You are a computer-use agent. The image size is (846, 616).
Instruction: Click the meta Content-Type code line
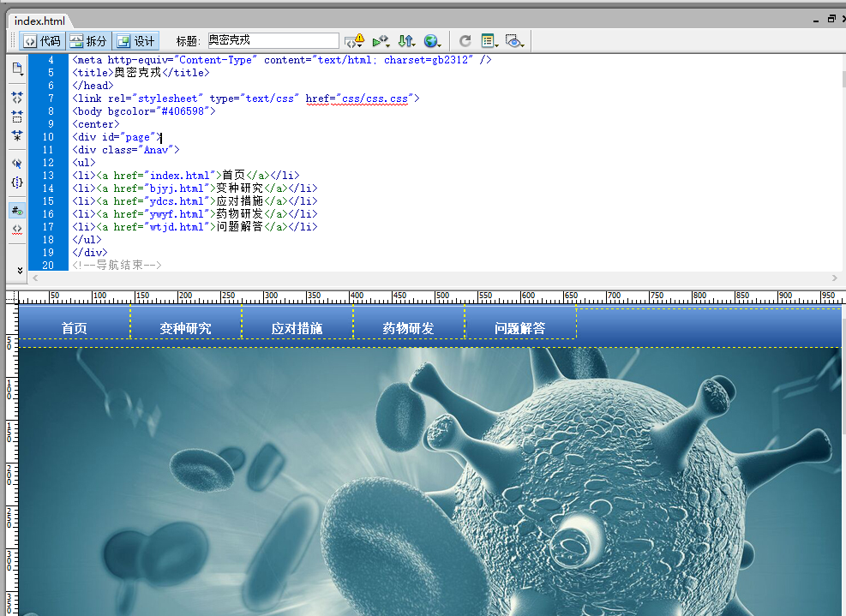click(x=282, y=60)
